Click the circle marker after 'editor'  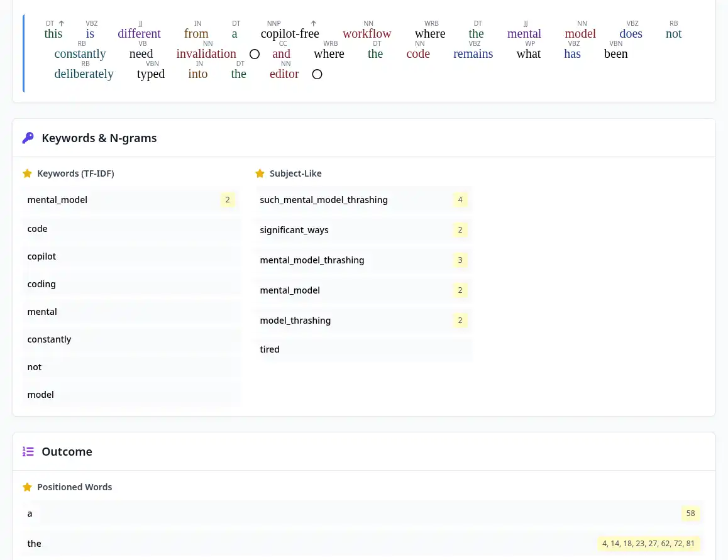pos(317,74)
